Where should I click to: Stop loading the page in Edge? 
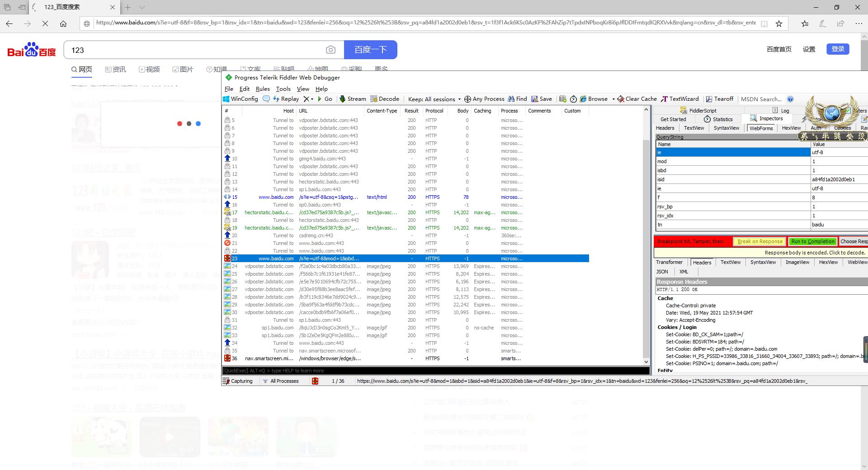(x=45, y=23)
